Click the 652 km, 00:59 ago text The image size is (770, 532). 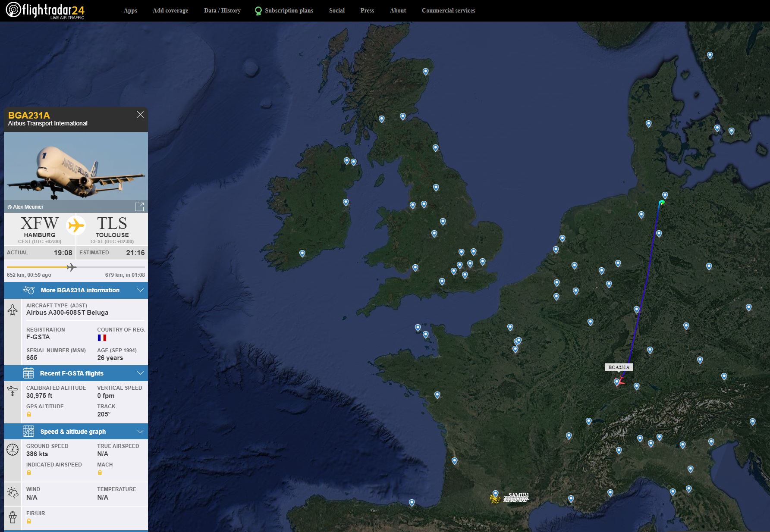tap(29, 275)
